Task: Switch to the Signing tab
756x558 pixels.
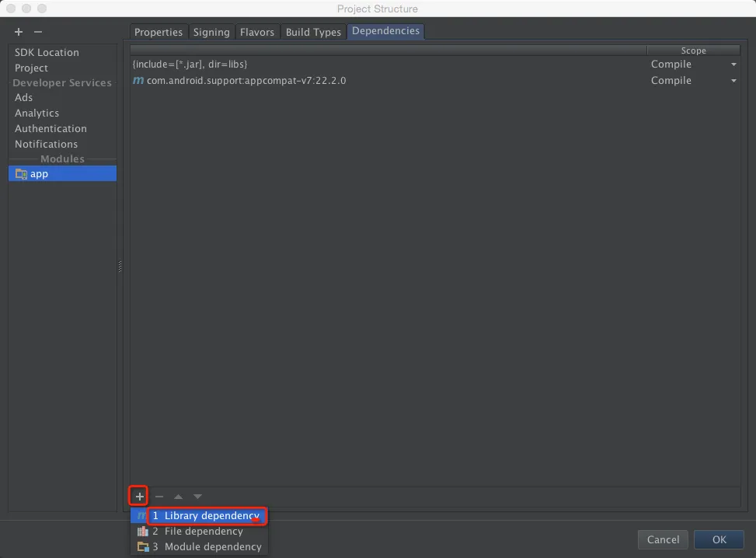Action: (211, 32)
